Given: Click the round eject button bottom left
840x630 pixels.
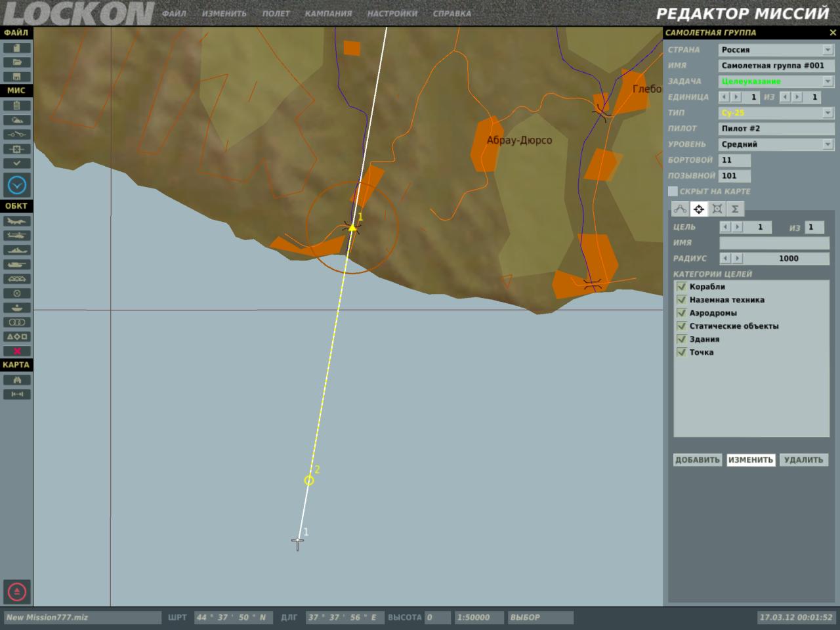Looking at the screenshot, I should pos(17,592).
